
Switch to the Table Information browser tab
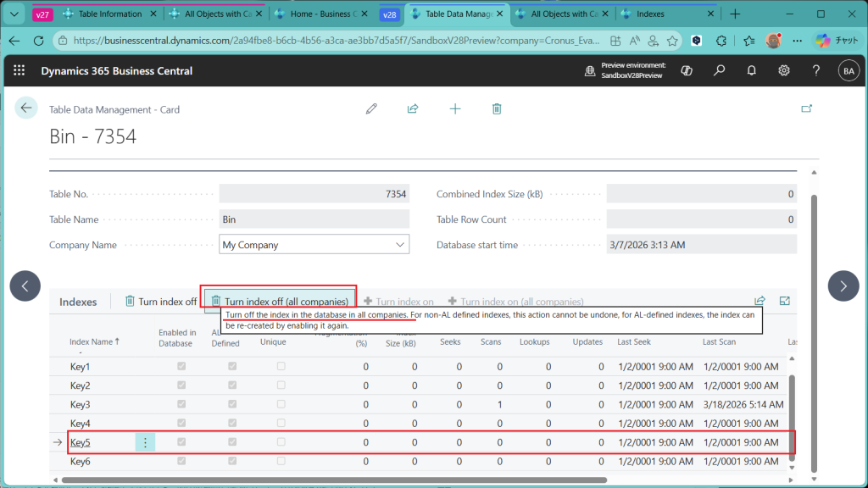108,14
